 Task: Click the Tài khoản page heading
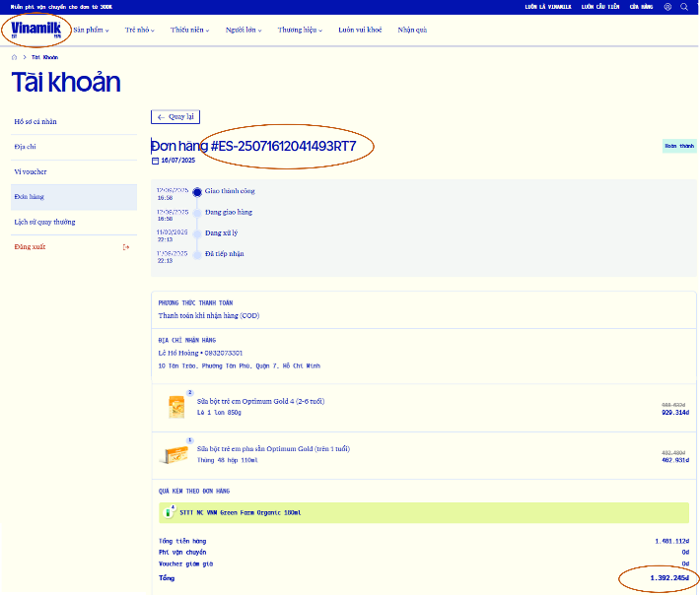coord(66,83)
